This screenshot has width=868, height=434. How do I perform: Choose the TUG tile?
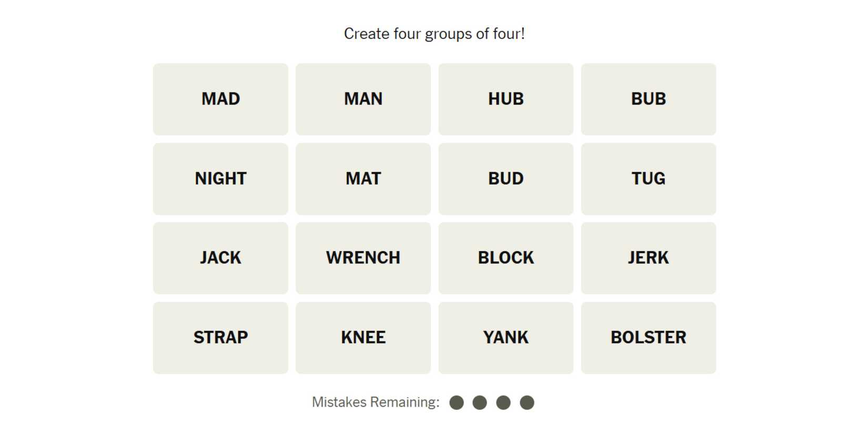(648, 178)
